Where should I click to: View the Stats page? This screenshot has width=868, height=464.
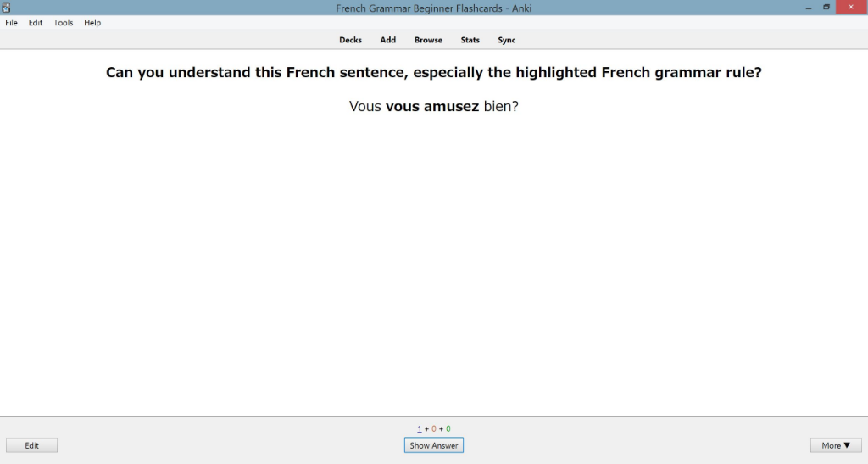pos(470,40)
